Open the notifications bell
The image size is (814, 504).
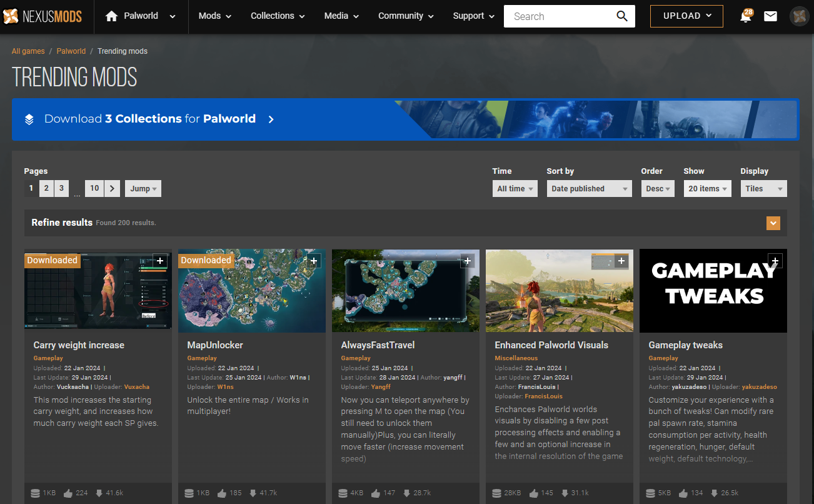(745, 16)
